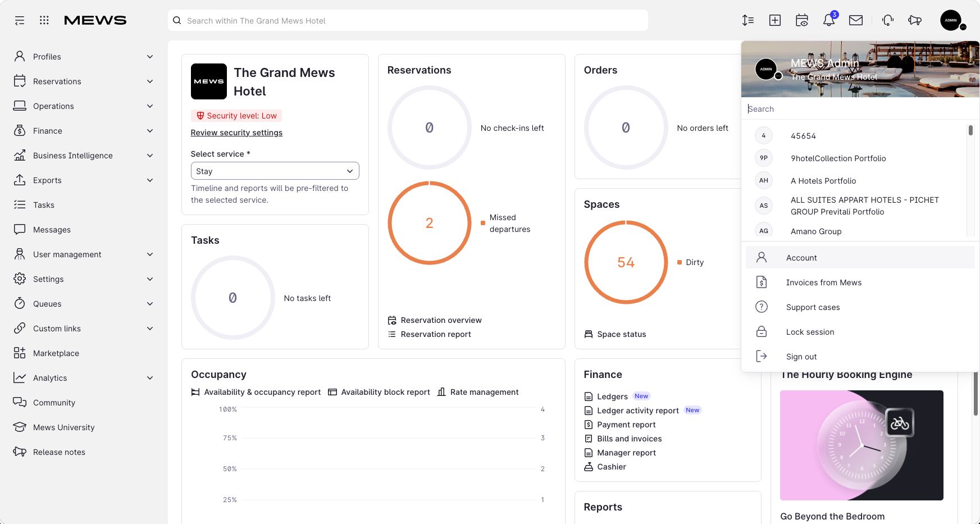Click the Space status bed icon
980x524 pixels.
(x=589, y=334)
